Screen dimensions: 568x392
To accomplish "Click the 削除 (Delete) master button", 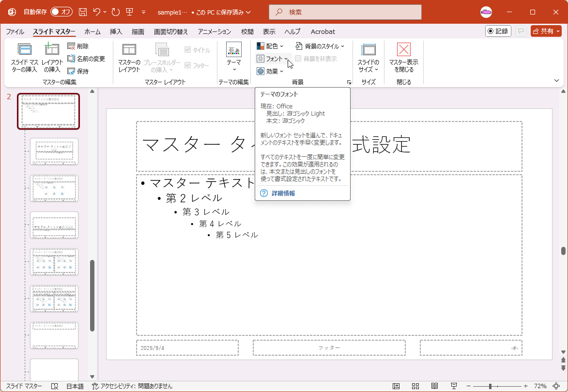I will 78,46.
